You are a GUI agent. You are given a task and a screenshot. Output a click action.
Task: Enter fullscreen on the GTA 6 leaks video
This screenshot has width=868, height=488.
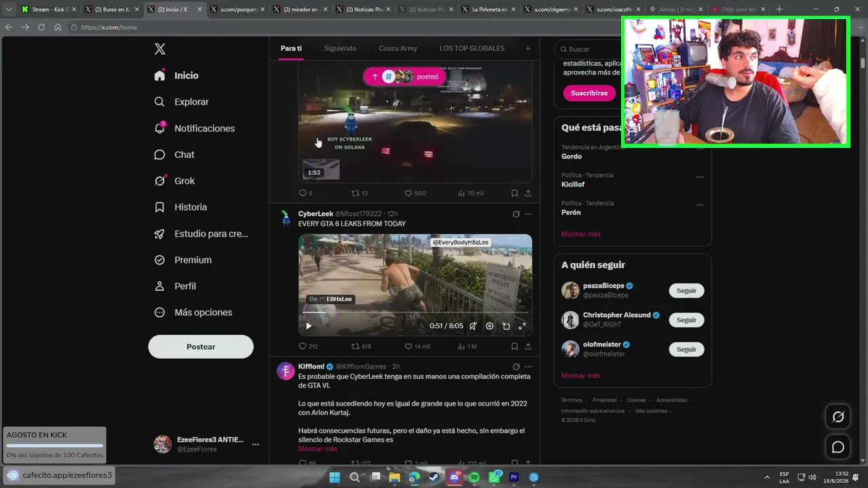point(522,326)
